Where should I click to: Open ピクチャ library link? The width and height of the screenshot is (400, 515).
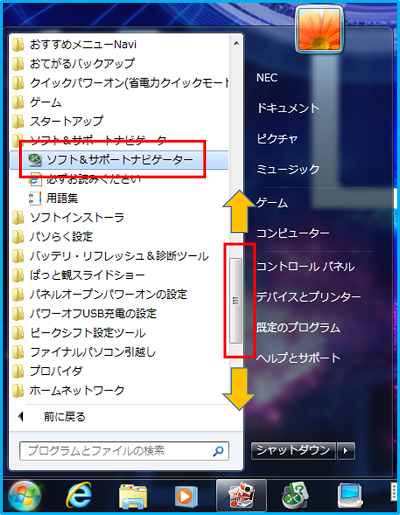coord(277,139)
